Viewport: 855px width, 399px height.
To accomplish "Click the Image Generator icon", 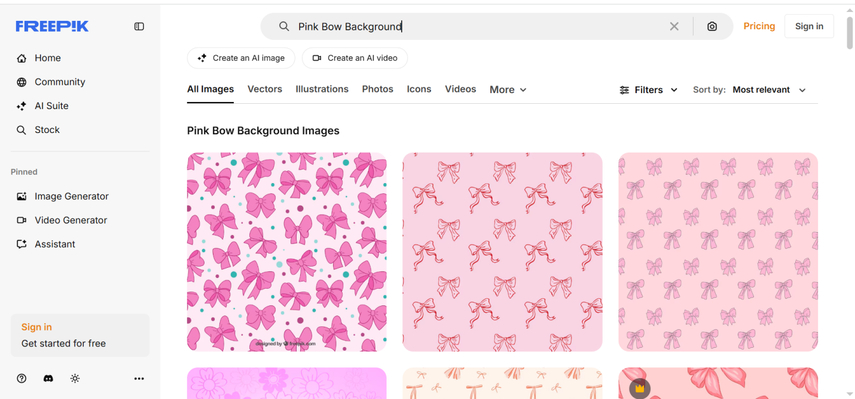I will click(21, 196).
